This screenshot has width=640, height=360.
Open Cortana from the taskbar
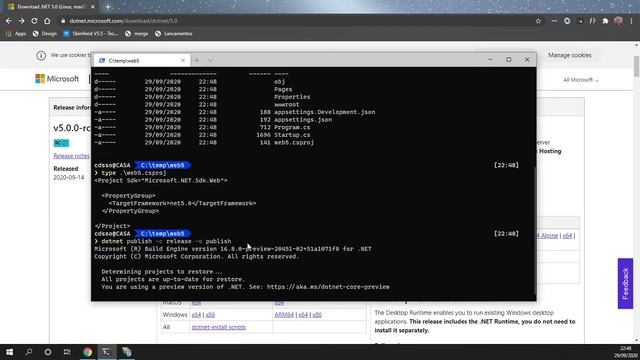48,352
